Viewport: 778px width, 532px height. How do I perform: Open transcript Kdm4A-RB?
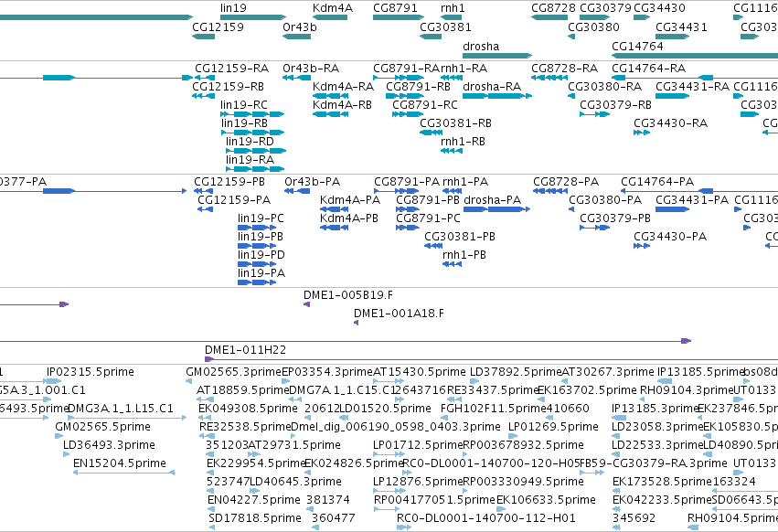pos(342,105)
